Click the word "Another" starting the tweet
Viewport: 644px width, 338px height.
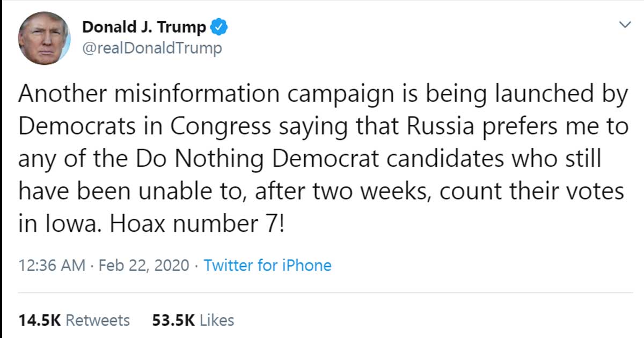pyautogui.click(x=63, y=95)
